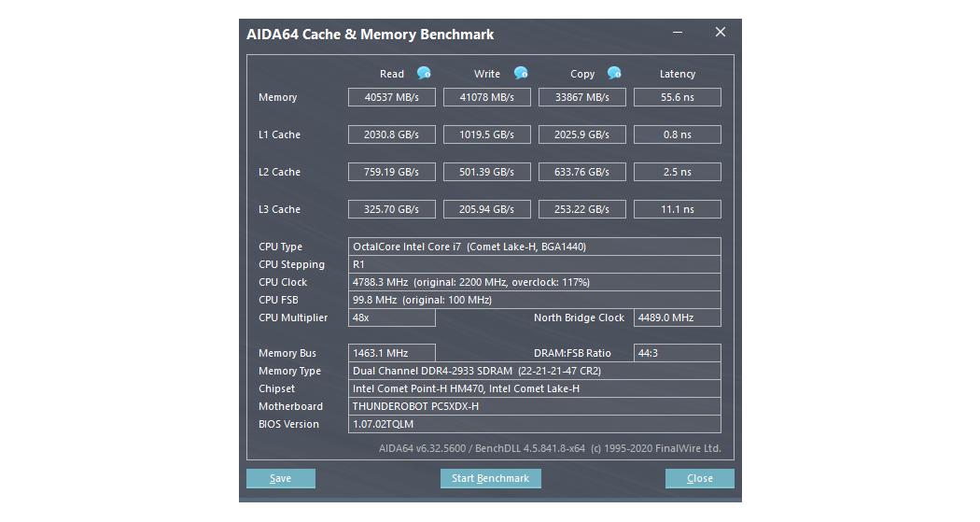
Task: Click L1 Cache write value 1019.5 GB/s
Action: coord(487,134)
